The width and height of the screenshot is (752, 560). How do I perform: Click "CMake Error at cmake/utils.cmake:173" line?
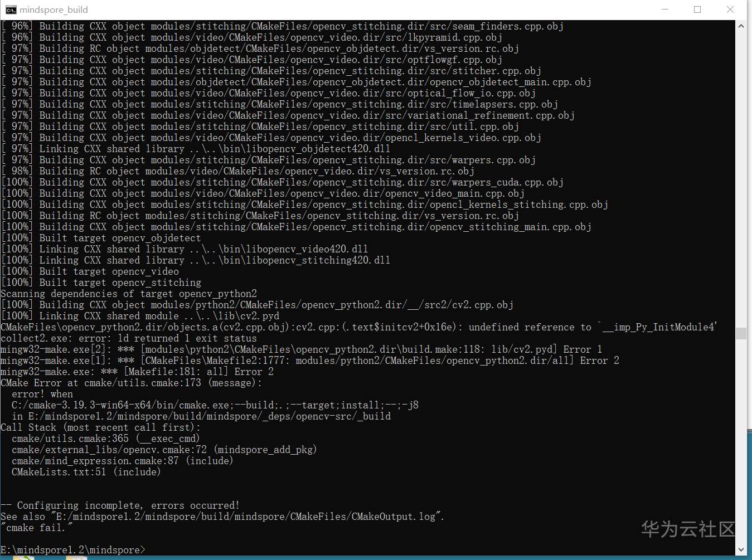[x=132, y=383]
